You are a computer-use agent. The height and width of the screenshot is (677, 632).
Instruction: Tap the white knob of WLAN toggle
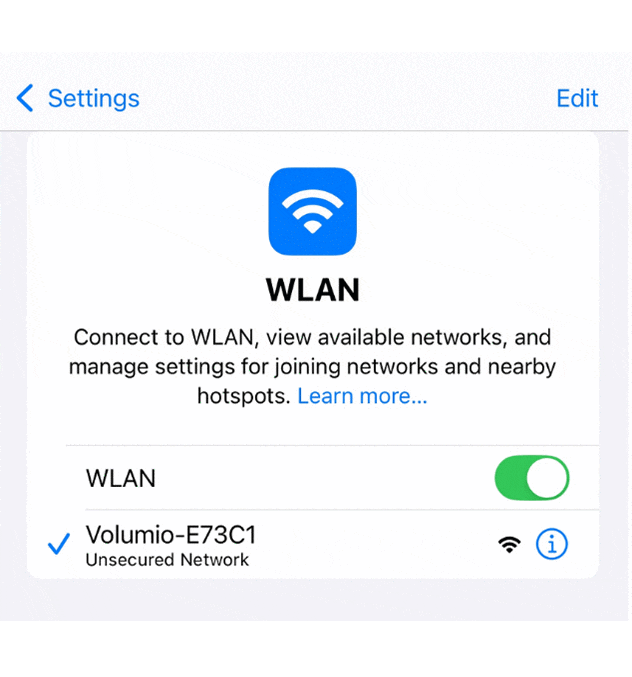coord(547,478)
